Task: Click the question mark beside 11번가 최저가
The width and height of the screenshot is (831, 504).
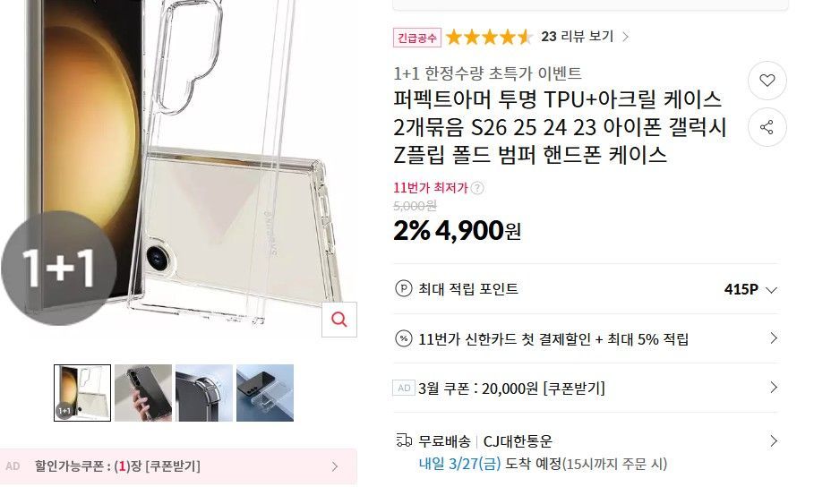Action: pos(477,188)
